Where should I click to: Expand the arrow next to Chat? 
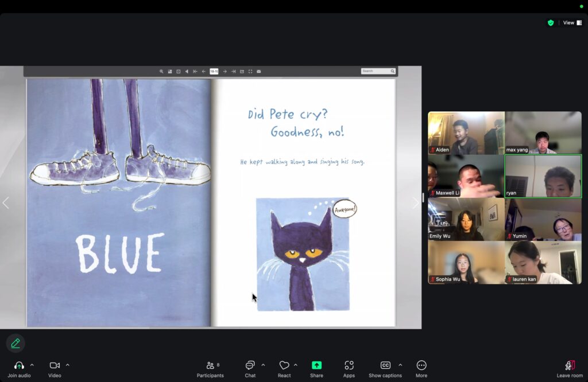click(x=263, y=365)
